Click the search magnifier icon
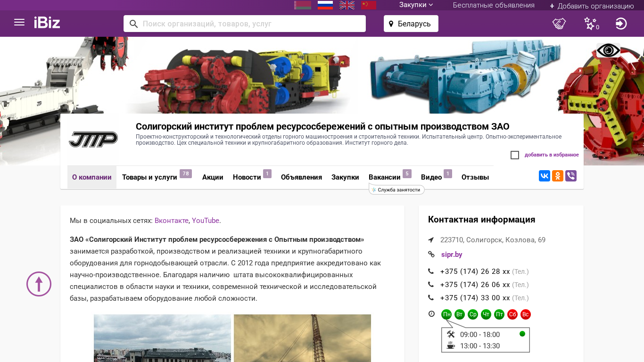 134,24
